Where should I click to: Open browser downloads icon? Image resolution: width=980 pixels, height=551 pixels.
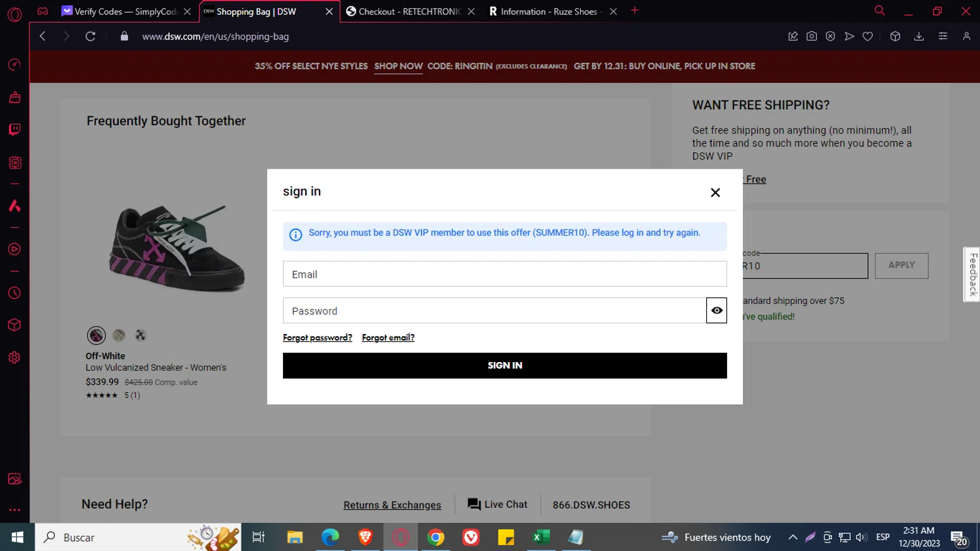(919, 37)
